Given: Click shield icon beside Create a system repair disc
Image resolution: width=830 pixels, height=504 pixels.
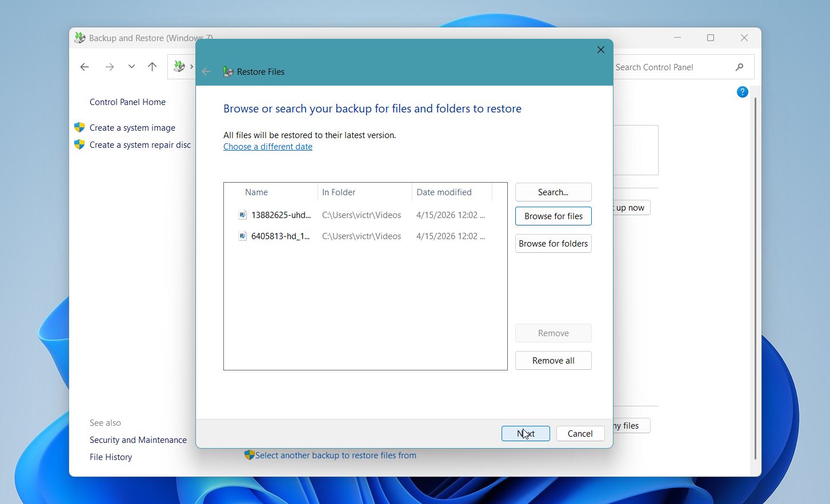Looking at the screenshot, I should pos(79,144).
